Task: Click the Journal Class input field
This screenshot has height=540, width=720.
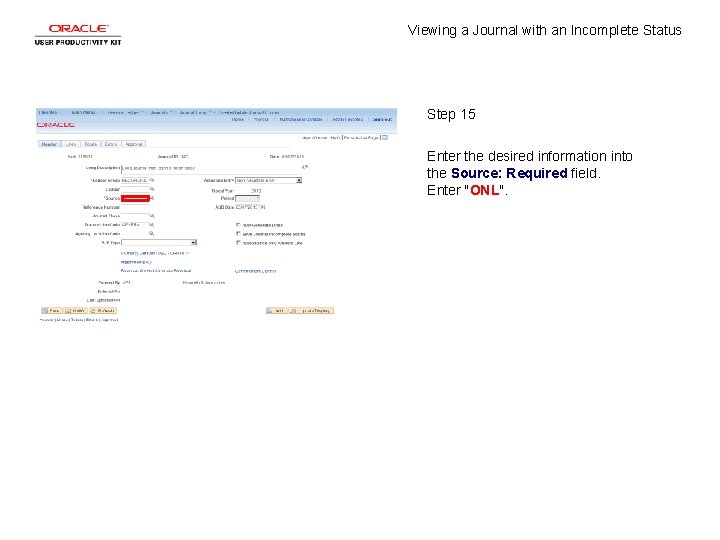Action: 135,216
